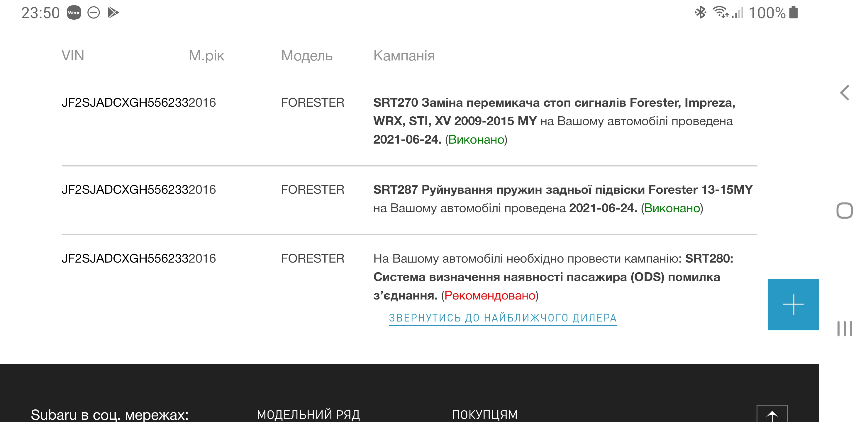Click the blue plus floating button
Screen dimensions: 868x422
(793, 304)
